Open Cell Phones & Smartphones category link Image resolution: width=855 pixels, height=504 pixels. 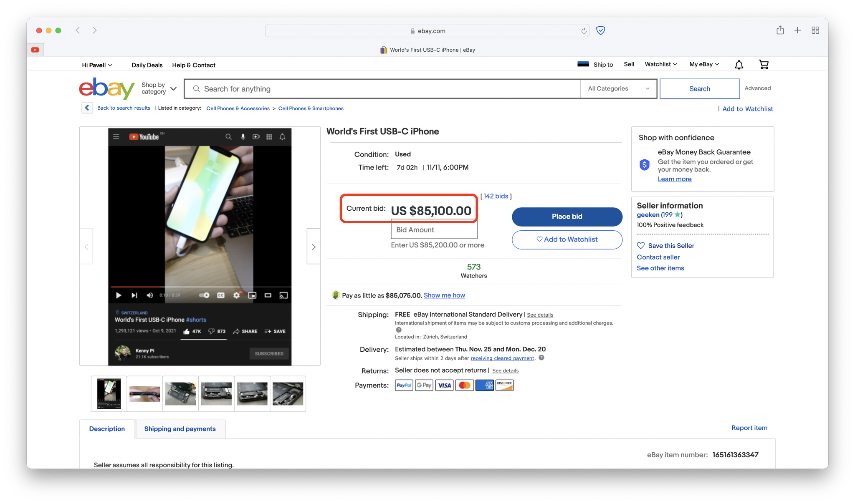click(311, 108)
